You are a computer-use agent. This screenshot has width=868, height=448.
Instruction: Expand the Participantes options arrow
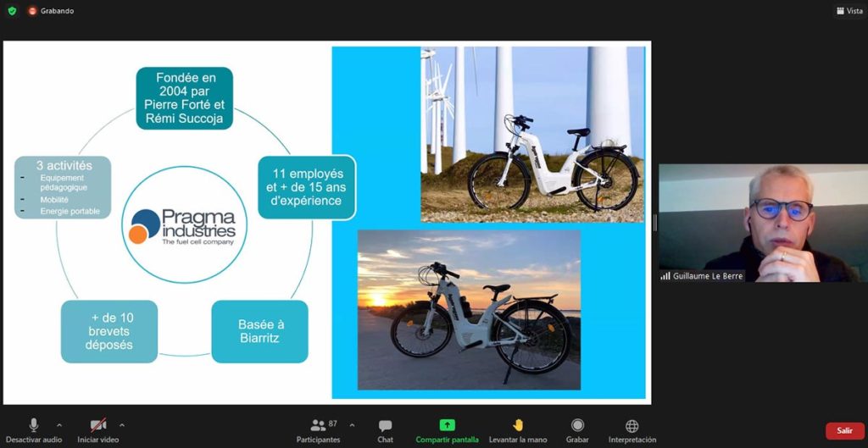(352, 424)
